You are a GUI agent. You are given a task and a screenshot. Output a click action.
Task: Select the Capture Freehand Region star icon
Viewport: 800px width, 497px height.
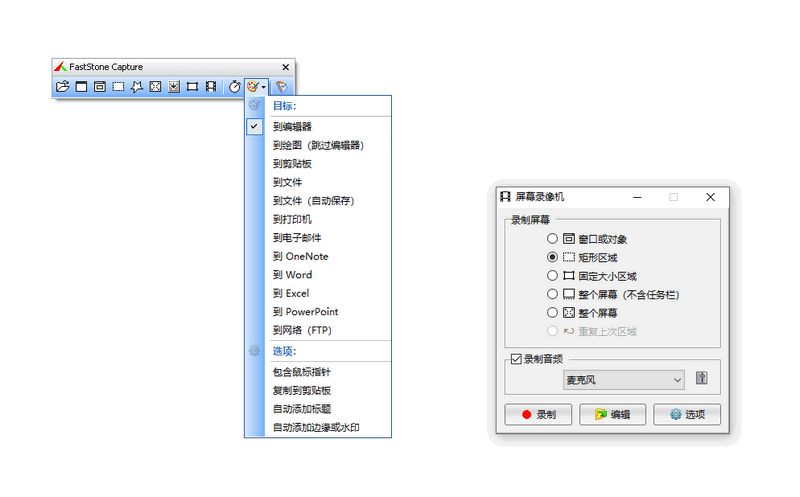point(137,87)
